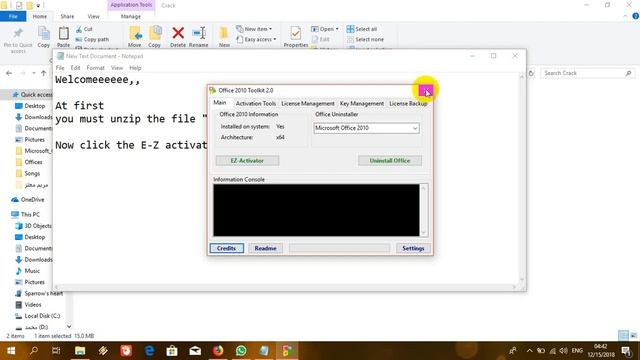Select Explorer's Share ribbon tab
The image size is (640, 360).
[67, 16]
